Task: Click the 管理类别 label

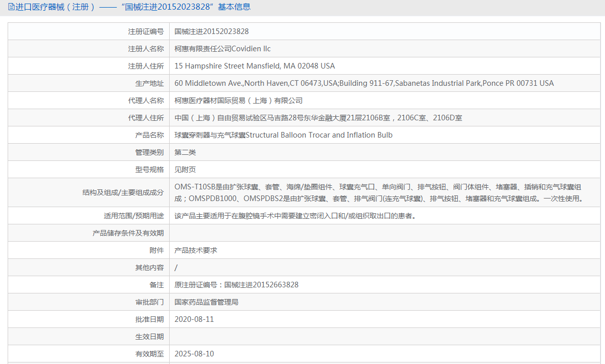Action: tap(149, 153)
